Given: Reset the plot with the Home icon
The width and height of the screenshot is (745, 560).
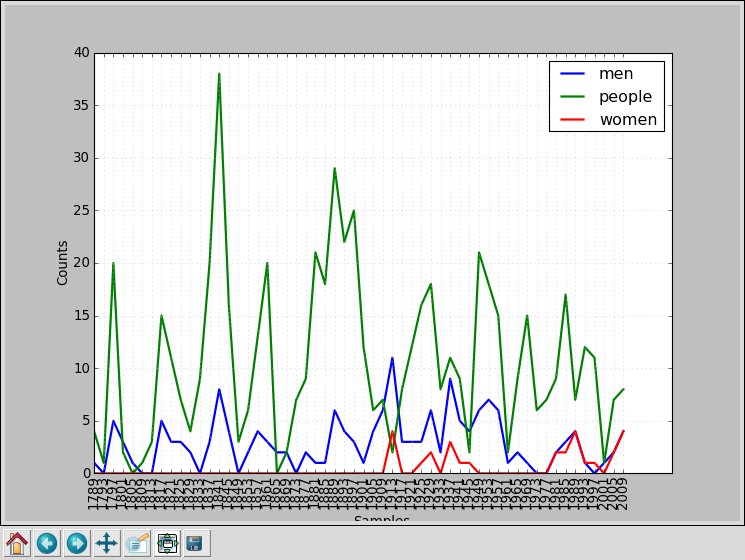Looking at the screenshot, I should 17,543.
